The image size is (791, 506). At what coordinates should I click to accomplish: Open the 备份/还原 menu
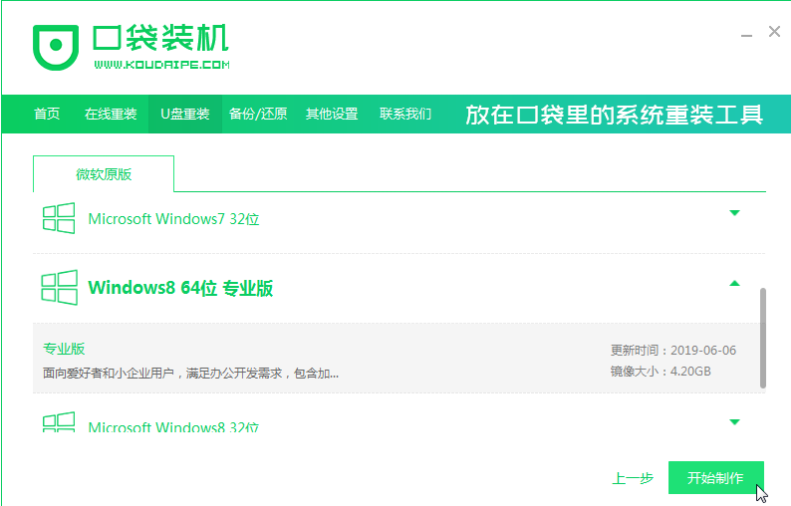258,114
